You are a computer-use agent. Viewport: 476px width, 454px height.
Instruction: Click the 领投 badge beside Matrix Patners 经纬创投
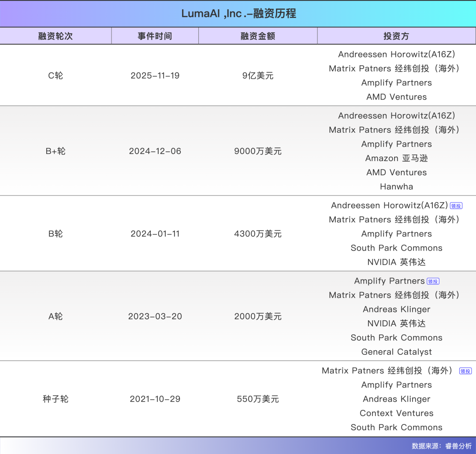point(465,371)
